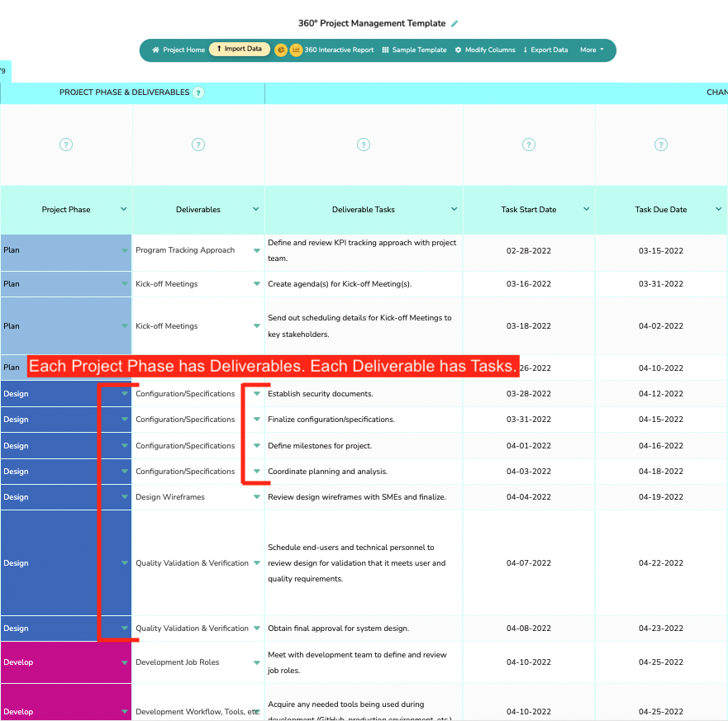Image resolution: width=728 pixels, height=721 pixels.
Task: Click start date 03-16-2022
Action: click(x=529, y=284)
